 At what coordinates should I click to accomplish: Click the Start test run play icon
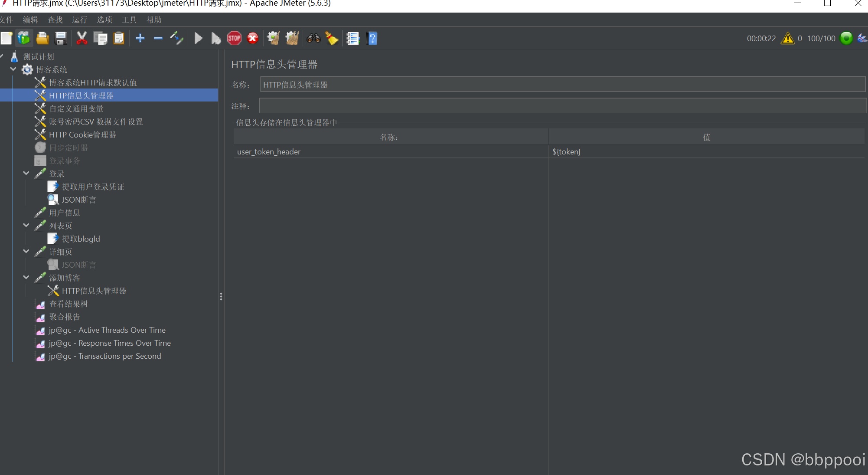[x=198, y=38]
